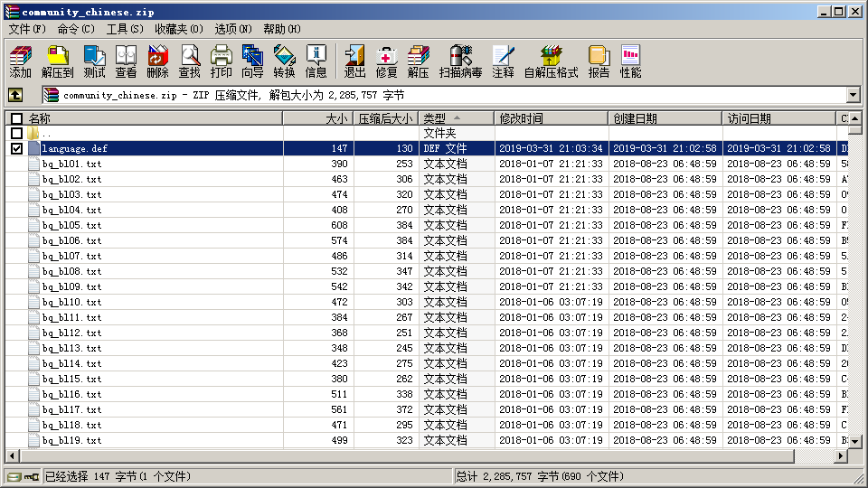This screenshot has width=868, height=488.
Task: Click the 转换 (Convert) toolbar icon
Action: click(284, 61)
